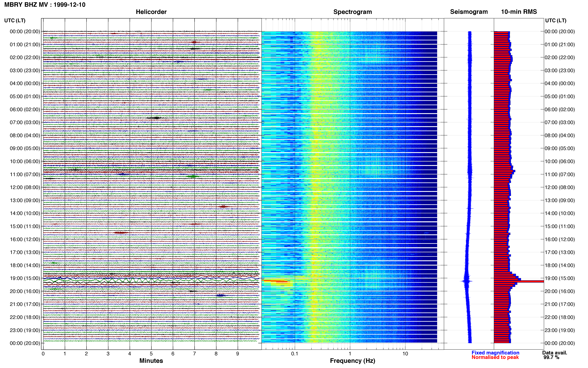The width and height of the screenshot is (588, 368).
Task: Click minute tick label 5 on helicorder axis
Action: tap(151, 354)
